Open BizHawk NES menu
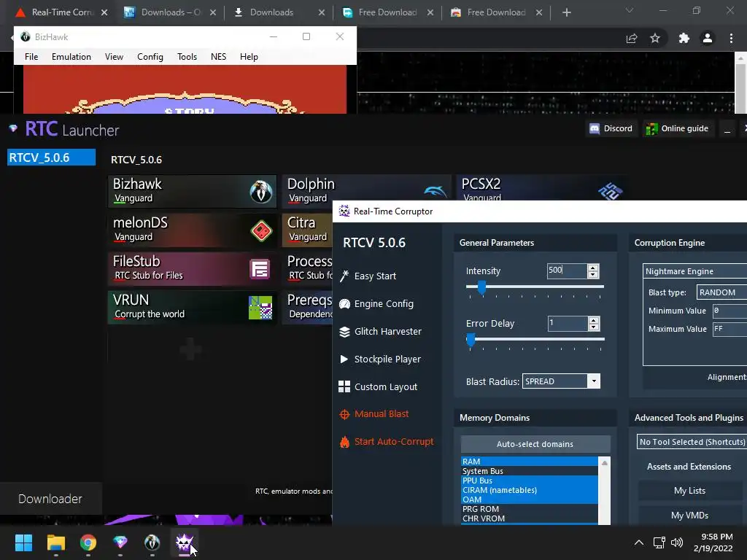The width and height of the screenshot is (747, 560). tap(218, 57)
